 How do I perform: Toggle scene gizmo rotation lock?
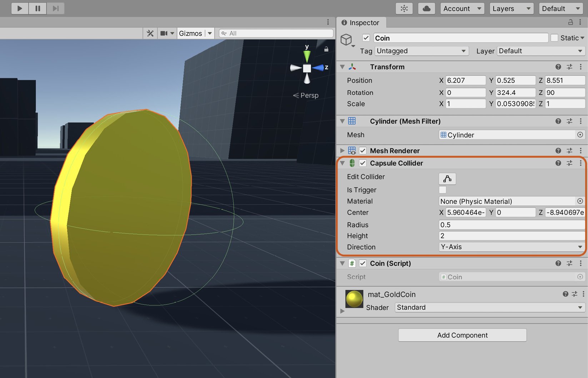click(x=326, y=49)
